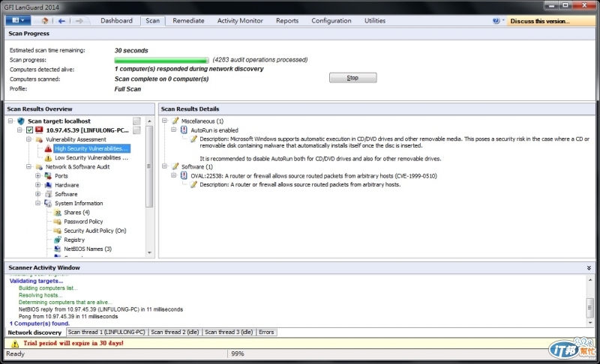Open the Utilities tab
The image size is (600, 364).
[374, 21]
